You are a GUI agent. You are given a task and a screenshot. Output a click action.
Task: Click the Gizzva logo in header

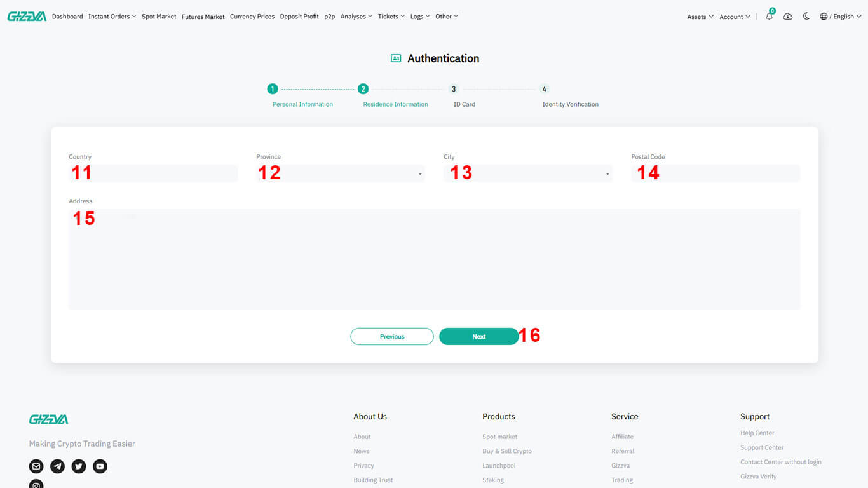(x=27, y=17)
